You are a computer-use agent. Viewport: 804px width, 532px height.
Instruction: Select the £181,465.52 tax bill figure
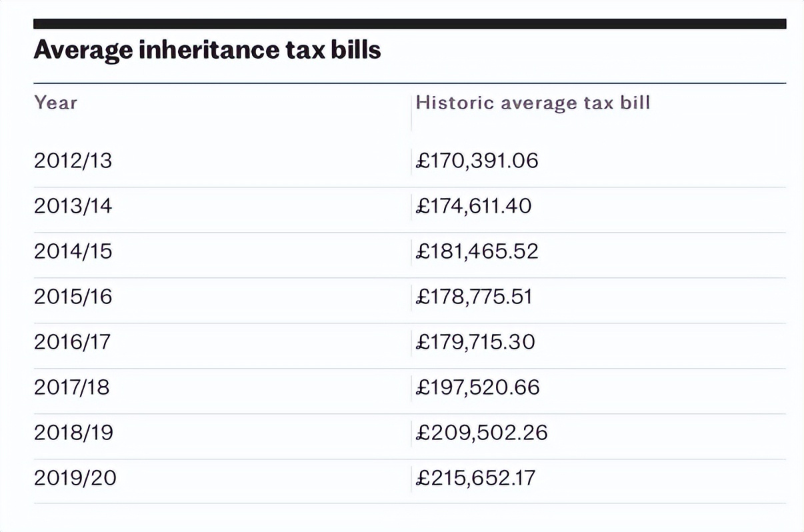477,251
